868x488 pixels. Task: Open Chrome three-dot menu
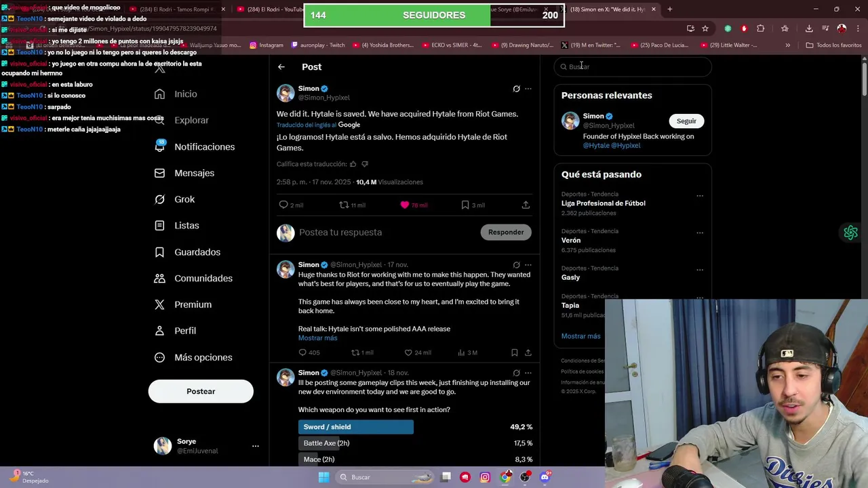tap(856, 28)
